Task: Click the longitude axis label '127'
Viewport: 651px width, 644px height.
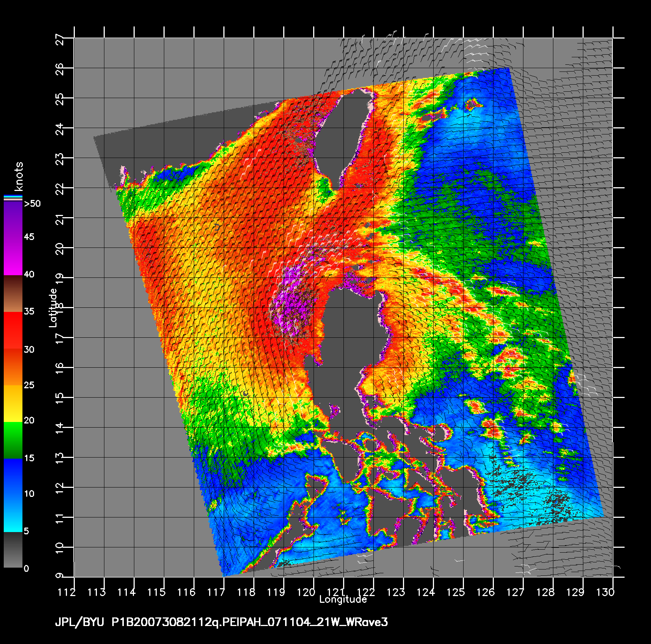Action: (516, 592)
